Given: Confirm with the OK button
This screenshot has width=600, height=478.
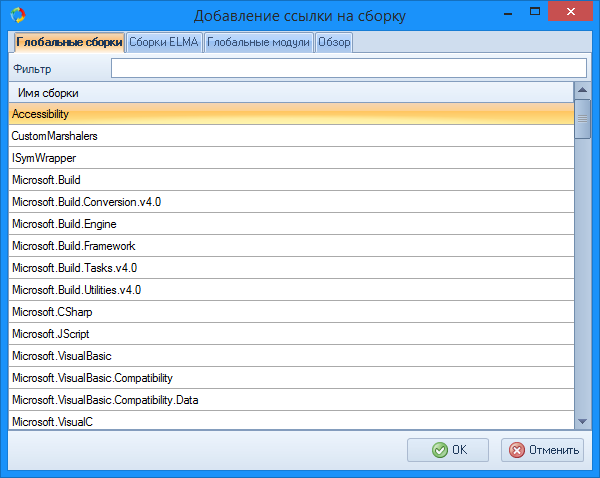Looking at the screenshot, I should tap(448, 450).
